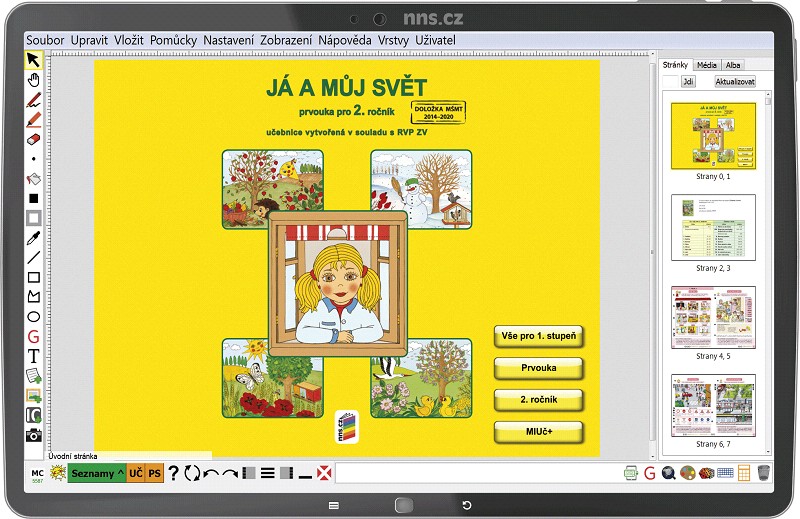Activate the hand pan tool
This screenshot has height=519, width=800.
click(33, 80)
